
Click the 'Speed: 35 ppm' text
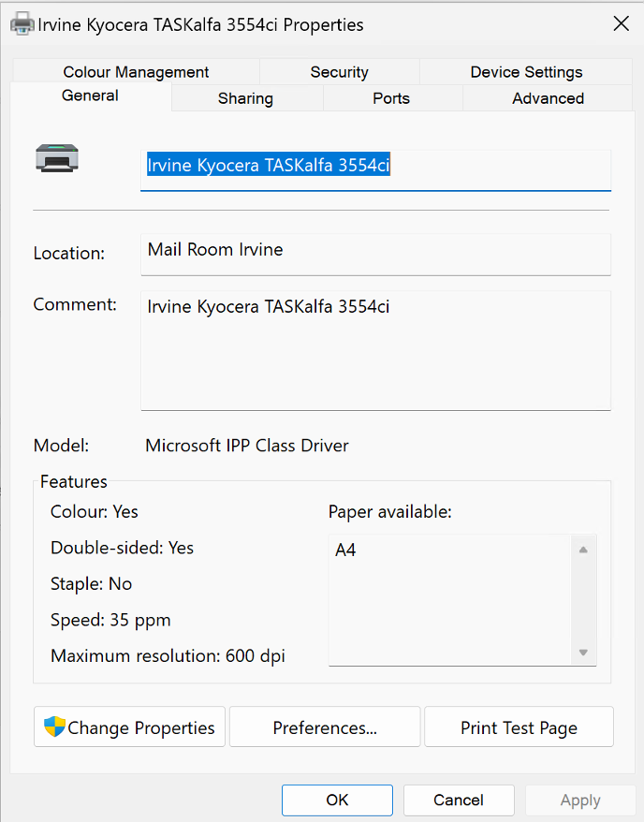[110, 620]
